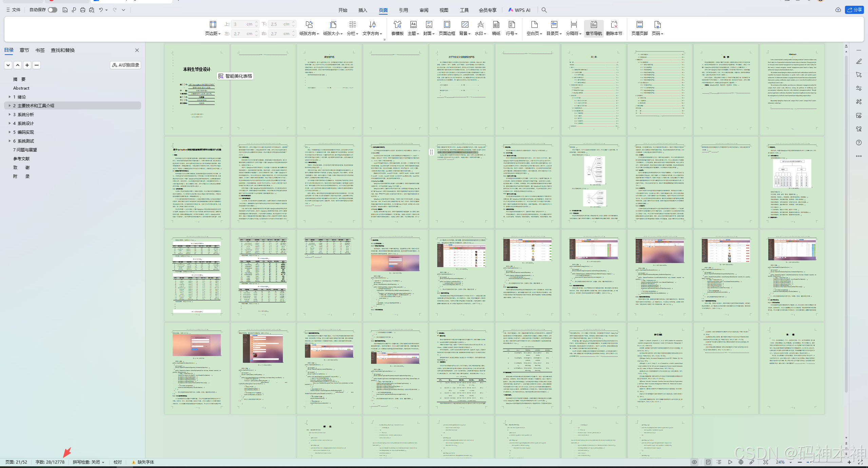Viewport: 868px width, 468px height.
Task: Open the 视图 ribbon tab
Action: click(x=444, y=10)
